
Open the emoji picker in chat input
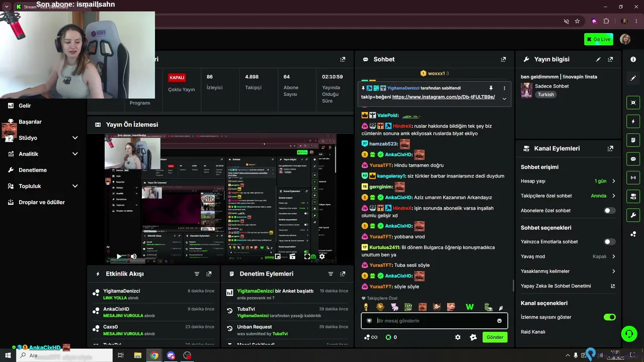(x=499, y=321)
